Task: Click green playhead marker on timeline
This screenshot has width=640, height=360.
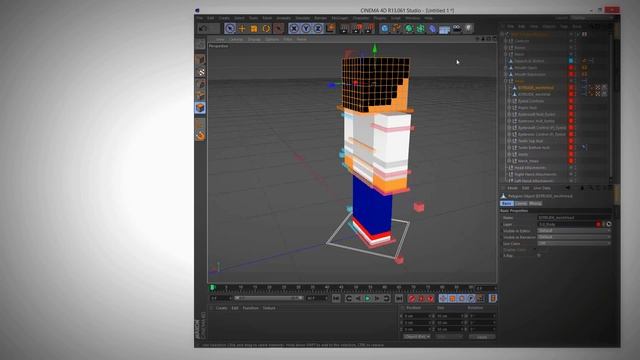Action: click(x=212, y=288)
